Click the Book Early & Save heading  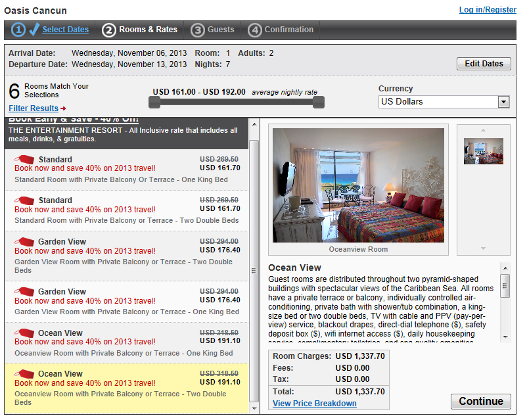click(x=74, y=120)
